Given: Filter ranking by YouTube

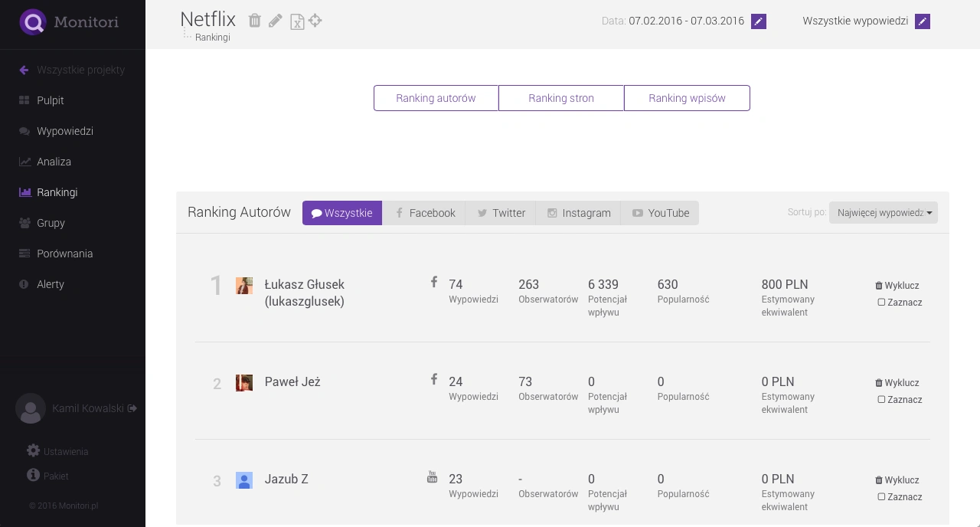Looking at the screenshot, I should click(x=660, y=213).
